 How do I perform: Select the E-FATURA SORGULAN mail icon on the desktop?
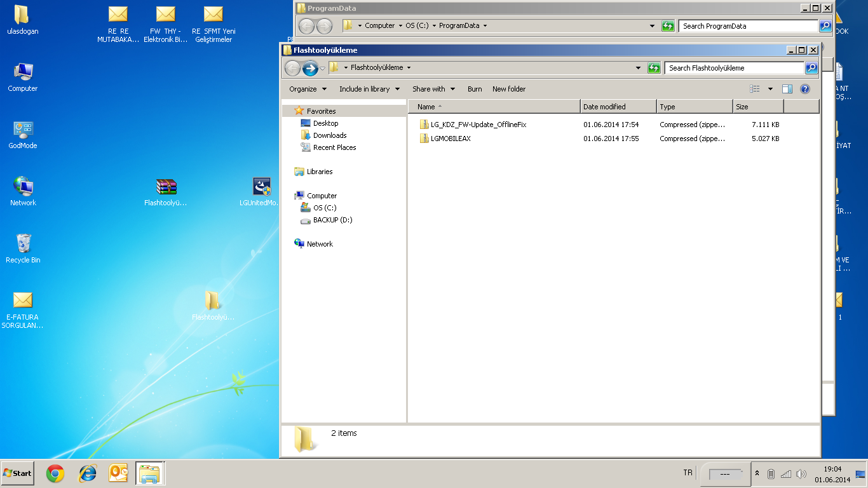pos(23,311)
